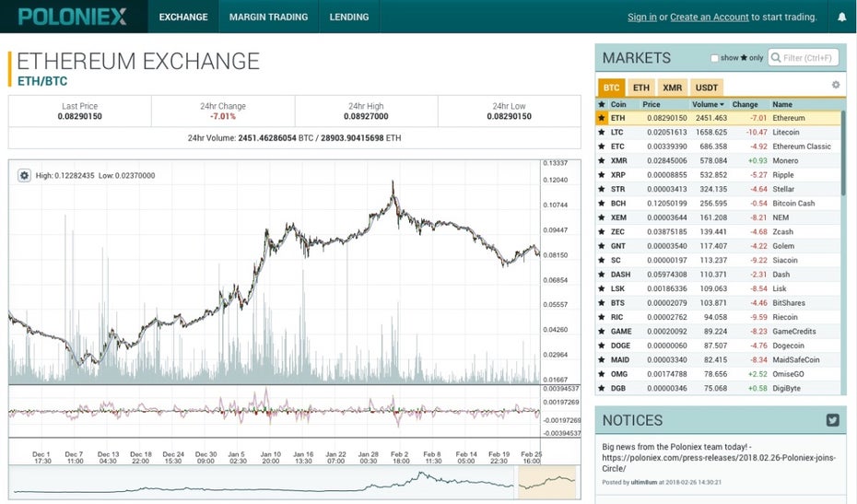Image resolution: width=857 pixels, height=504 pixels.
Task: Toggle favorite star for XRP row
Action: [602, 175]
